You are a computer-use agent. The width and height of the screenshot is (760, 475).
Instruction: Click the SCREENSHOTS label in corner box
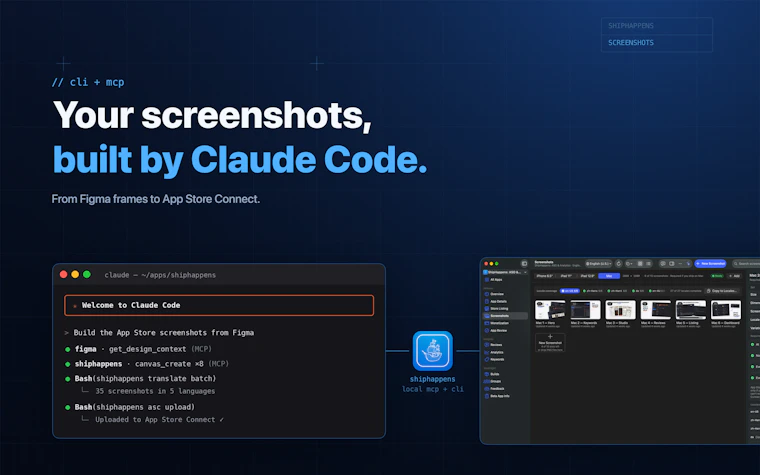(x=631, y=43)
